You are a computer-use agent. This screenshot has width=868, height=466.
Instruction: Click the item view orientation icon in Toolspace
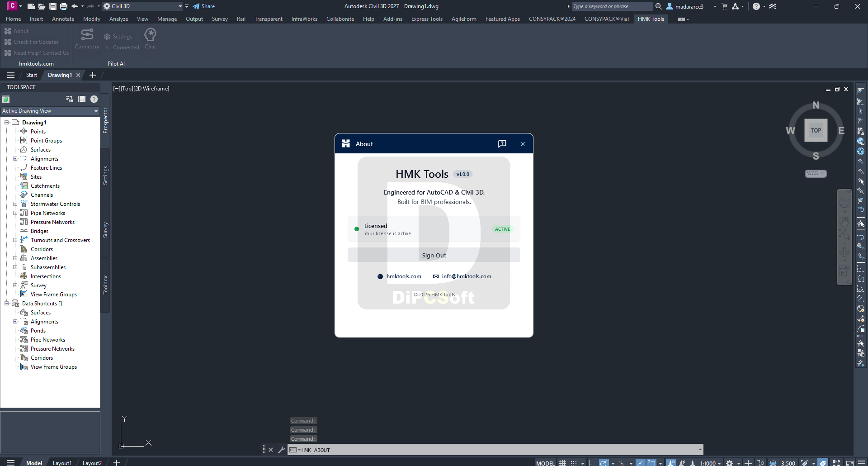pyautogui.click(x=70, y=99)
